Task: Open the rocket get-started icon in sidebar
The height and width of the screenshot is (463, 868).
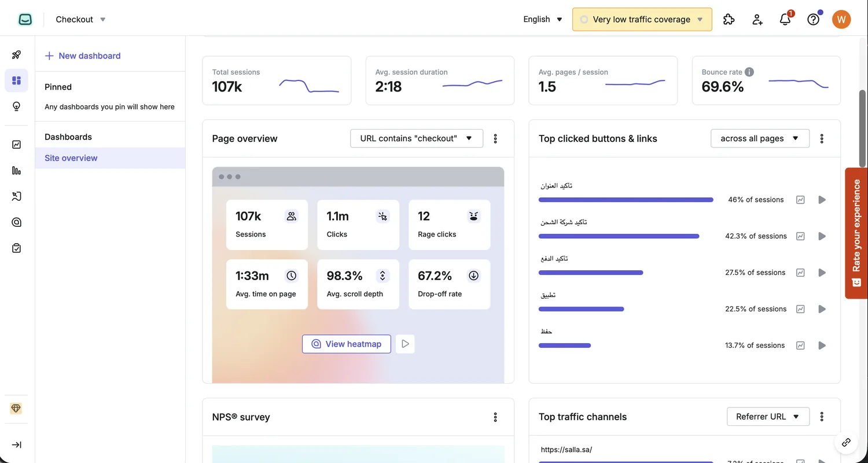Action: [16, 55]
